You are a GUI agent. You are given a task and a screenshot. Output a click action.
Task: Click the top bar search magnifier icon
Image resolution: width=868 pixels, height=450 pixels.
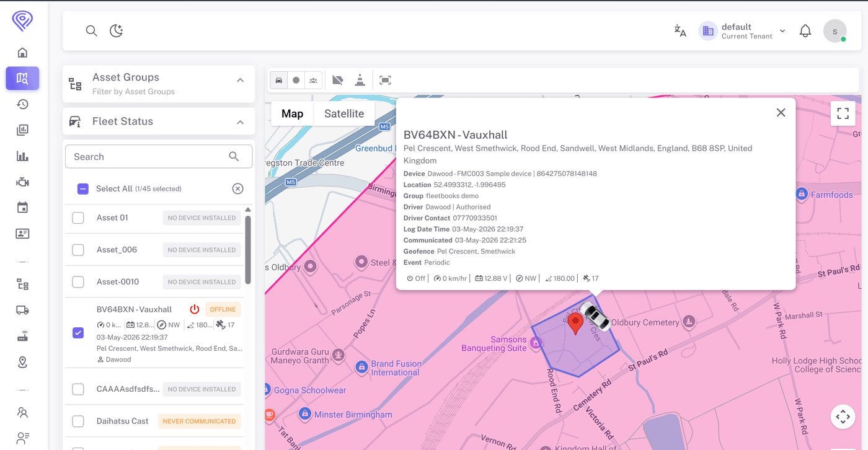(x=91, y=31)
